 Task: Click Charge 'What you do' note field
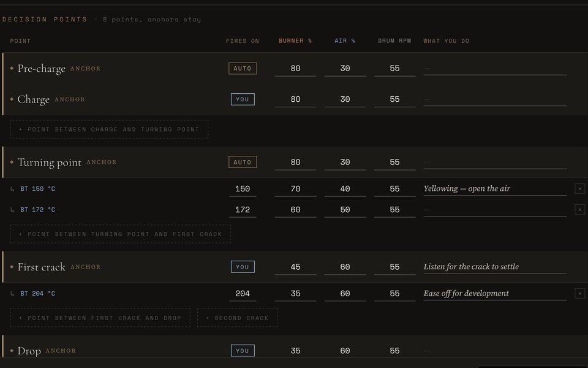(x=495, y=99)
